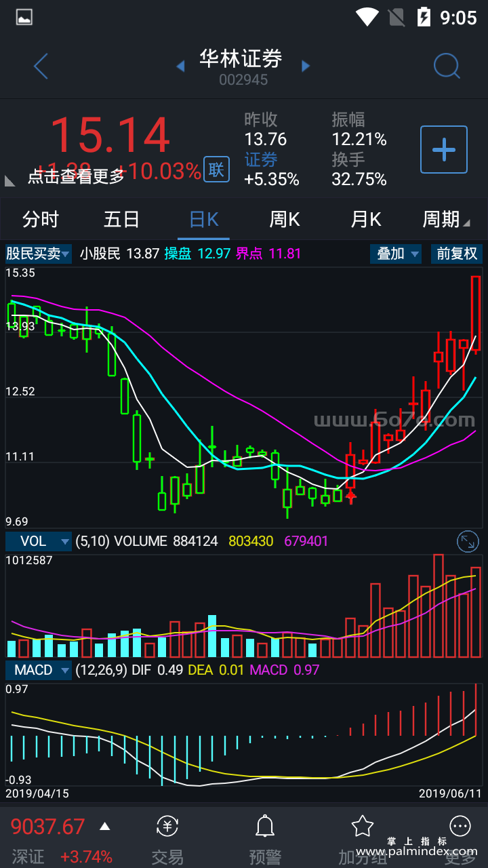Open 更多 three-dot menu
488x868 pixels.
460,826
